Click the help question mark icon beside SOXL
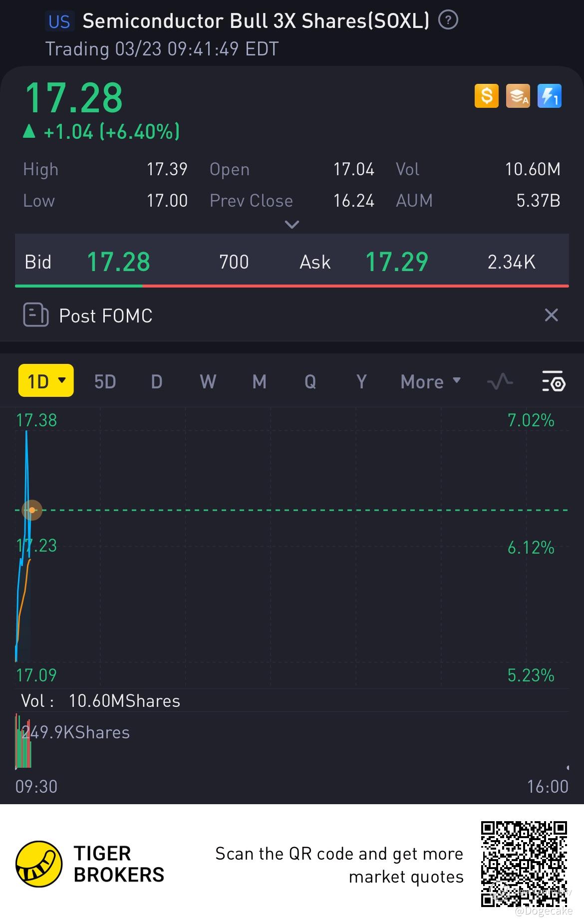 point(448,20)
